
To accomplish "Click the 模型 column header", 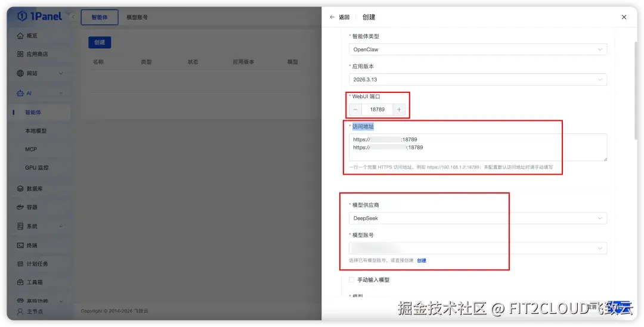I will click(292, 62).
